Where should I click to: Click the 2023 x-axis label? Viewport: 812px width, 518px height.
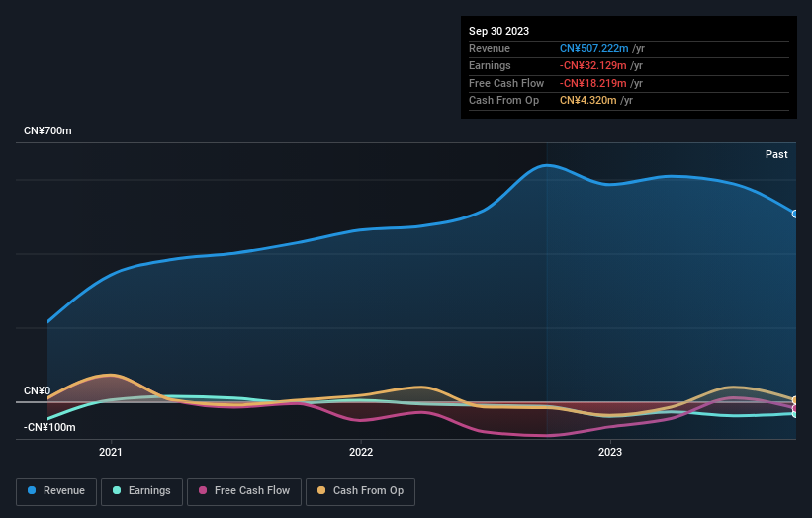tap(610, 452)
